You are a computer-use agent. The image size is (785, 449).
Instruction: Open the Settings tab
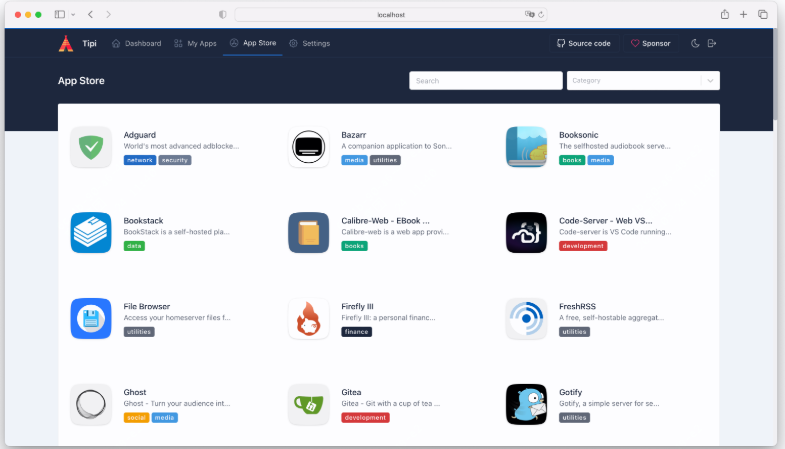tap(309, 44)
